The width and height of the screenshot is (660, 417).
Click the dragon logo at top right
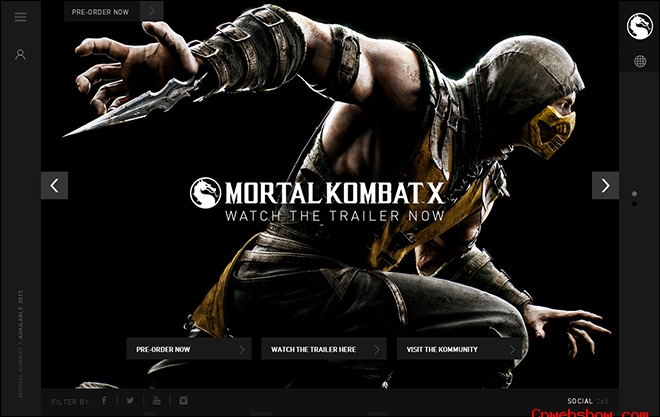[x=639, y=26]
